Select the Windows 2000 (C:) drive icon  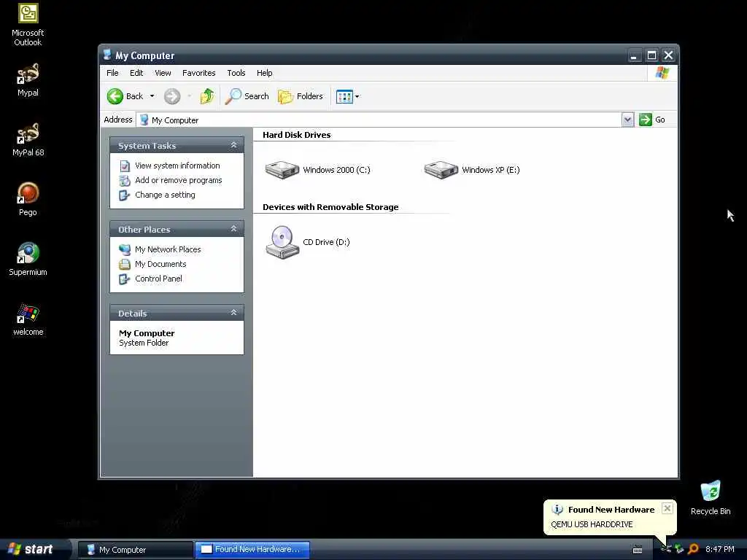pyautogui.click(x=282, y=169)
